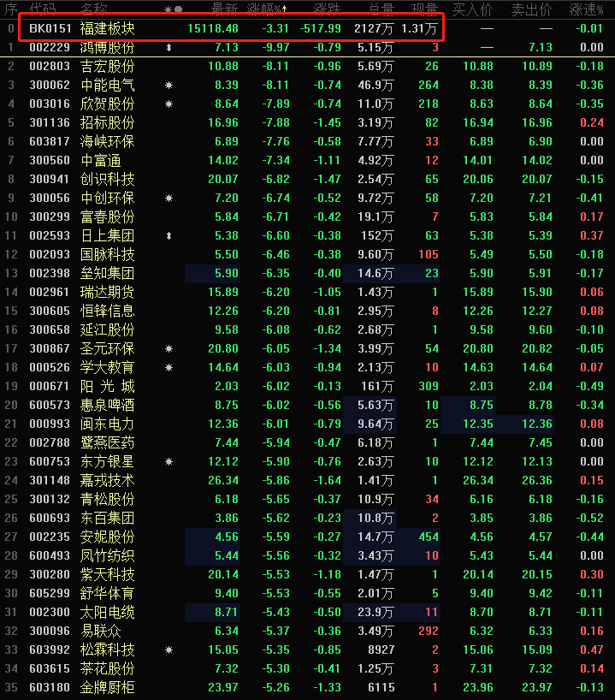Click the asterisk mark on 松霖科技 row
The width and height of the screenshot is (615, 700).
[169, 650]
